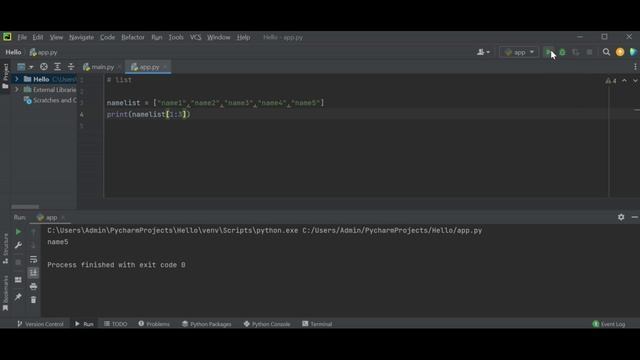Image resolution: width=640 pixels, height=360 pixels.
Task: Open Version Control tool window
Action: click(x=40, y=324)
